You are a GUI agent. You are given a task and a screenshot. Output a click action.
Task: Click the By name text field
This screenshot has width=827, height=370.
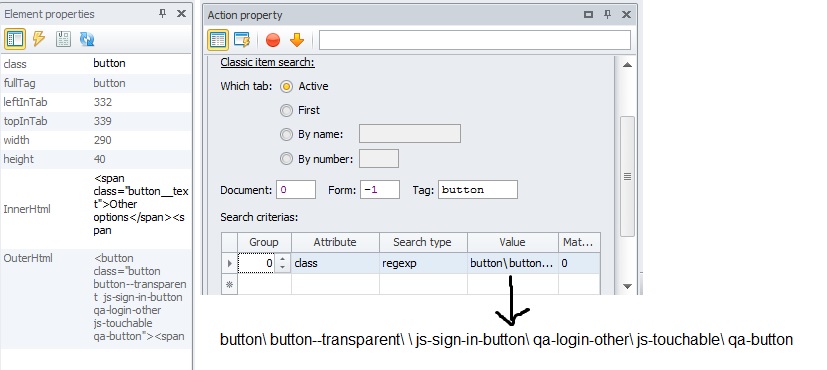410,134
